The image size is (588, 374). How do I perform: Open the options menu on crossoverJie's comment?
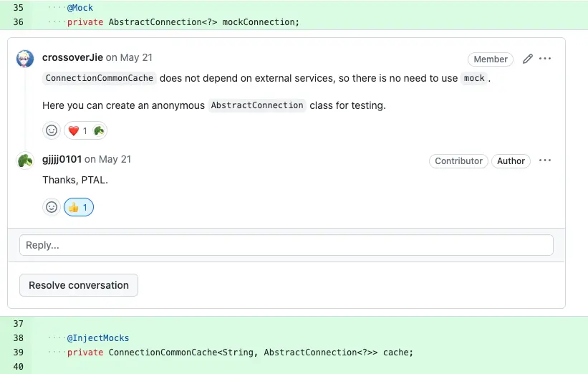(x=546, y=59)
